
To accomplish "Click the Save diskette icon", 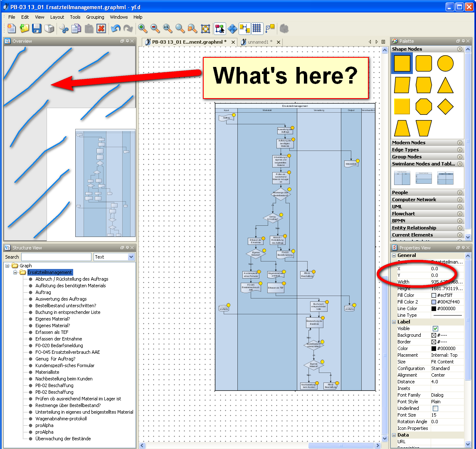I will [x=37, y=29].
